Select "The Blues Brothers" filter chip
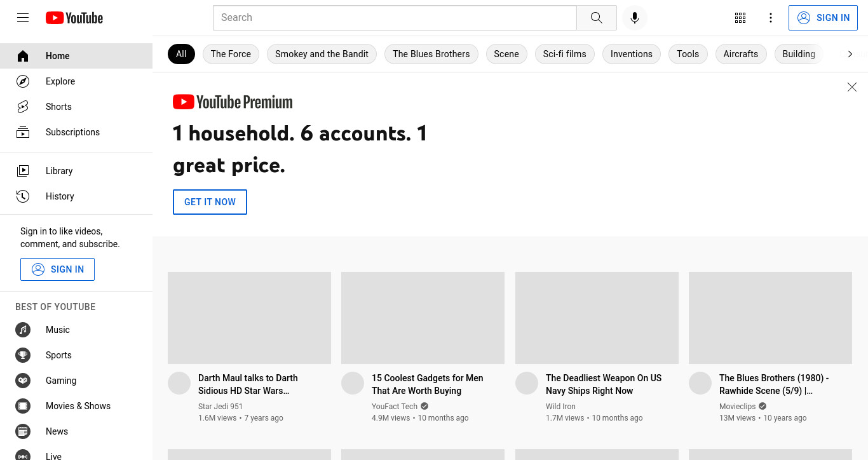868x460 pixels. pyautogui.click(x=431, y=54)
